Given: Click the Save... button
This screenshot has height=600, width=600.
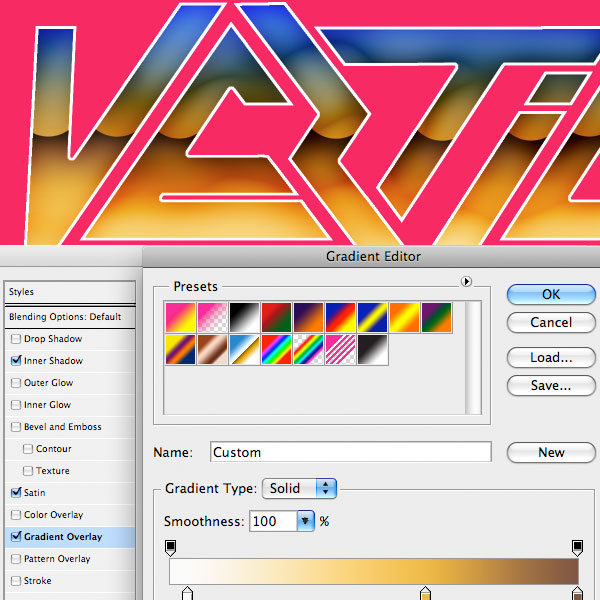Looking at the screenshot, I should tap(551, 385).
